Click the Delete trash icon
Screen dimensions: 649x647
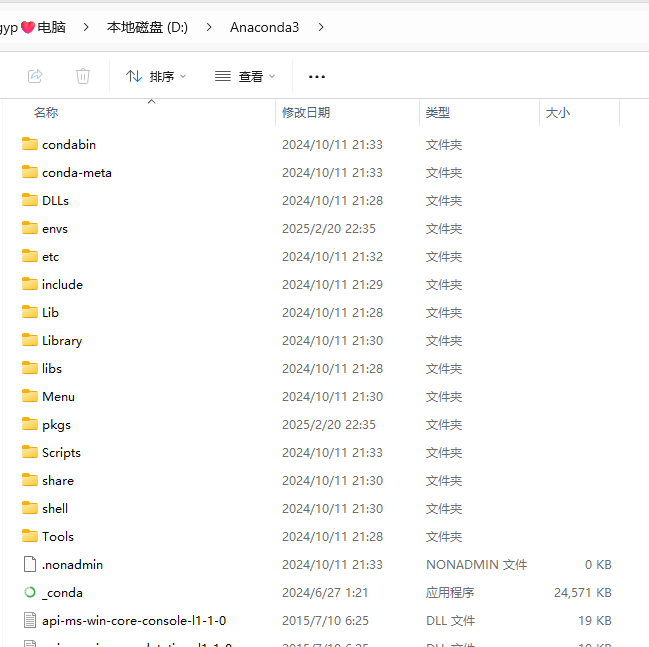(x=83, y=76)
